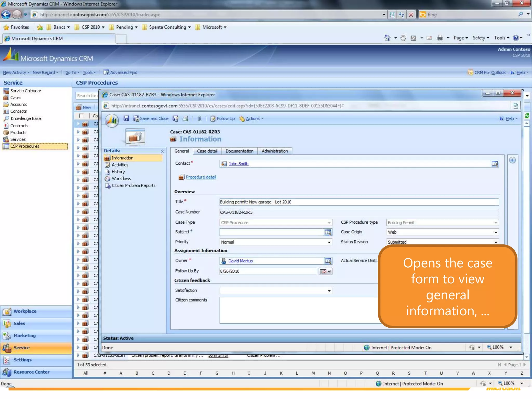Click the Citizen comments text area

point(299,310)
